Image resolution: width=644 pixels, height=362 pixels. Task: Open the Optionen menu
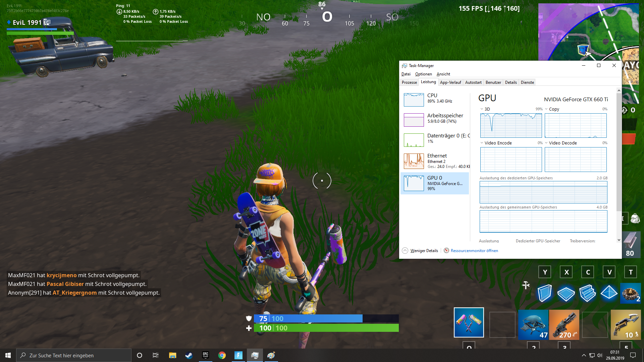pos(423,74)
